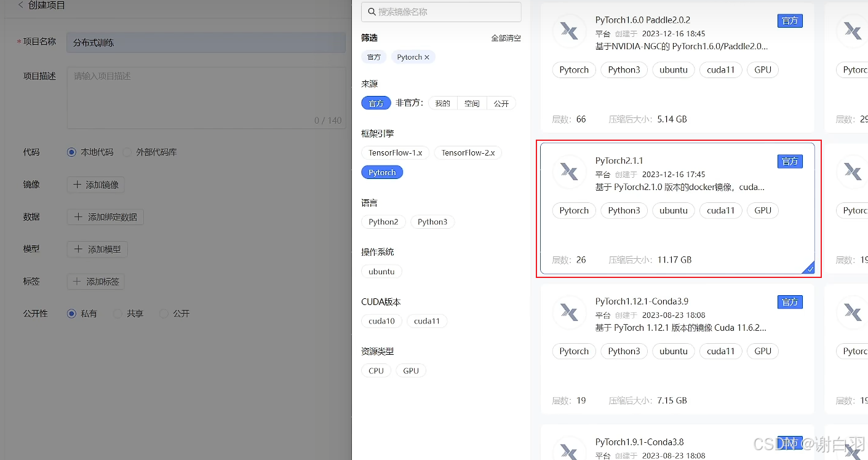Click the 11.17 GB compressed size value
The image size is (868, 460).
pos(674,260)
